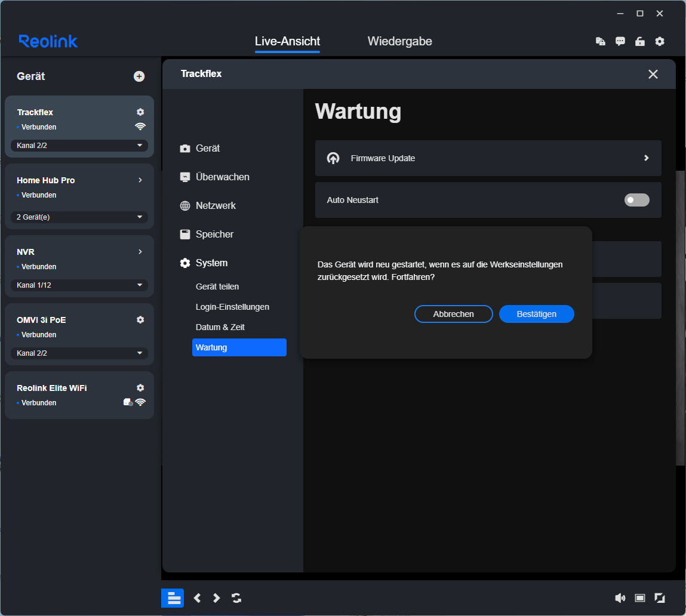Open the Firmware Update chevron arrow
686x616 pixels.
(x=646, y=158)
